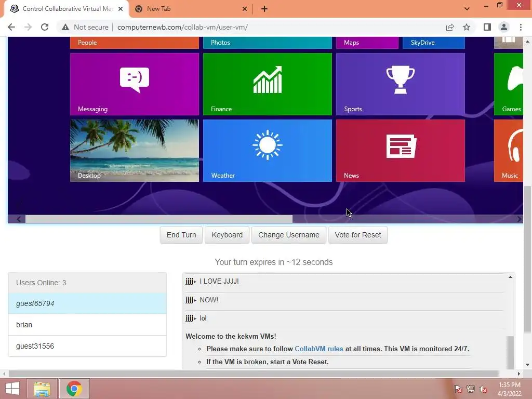Viewport: 532px width, 399px height.
Task: Open taskbar clock and date
Action: (x=509, y=389)
